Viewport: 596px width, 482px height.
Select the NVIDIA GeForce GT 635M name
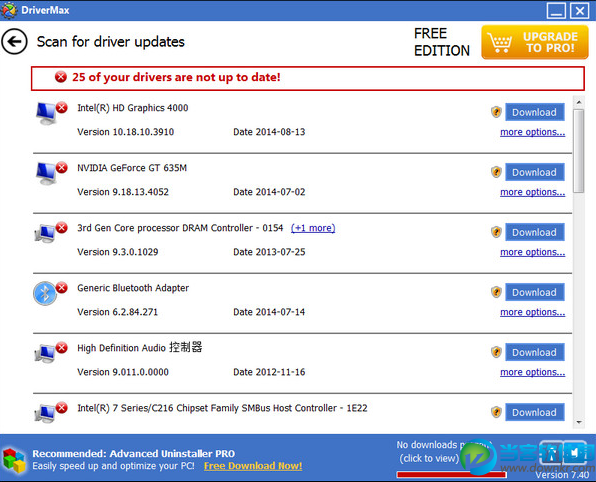tap(132, 168)
